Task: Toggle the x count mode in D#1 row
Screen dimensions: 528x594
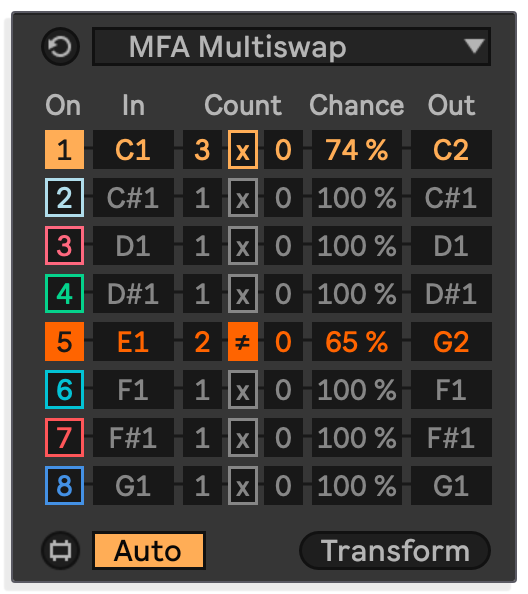Action: pos(243,294)
